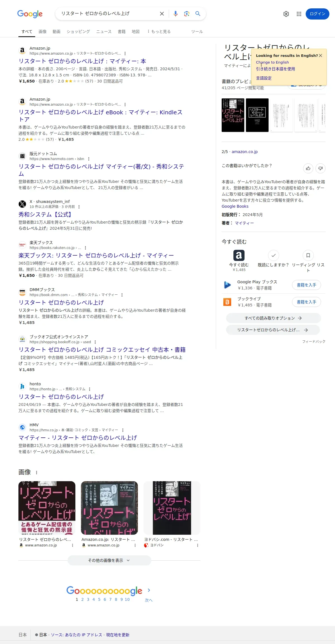335x644 pixels.
Task: Open options for 楽天ブックス result
Action: click(85, 248)
